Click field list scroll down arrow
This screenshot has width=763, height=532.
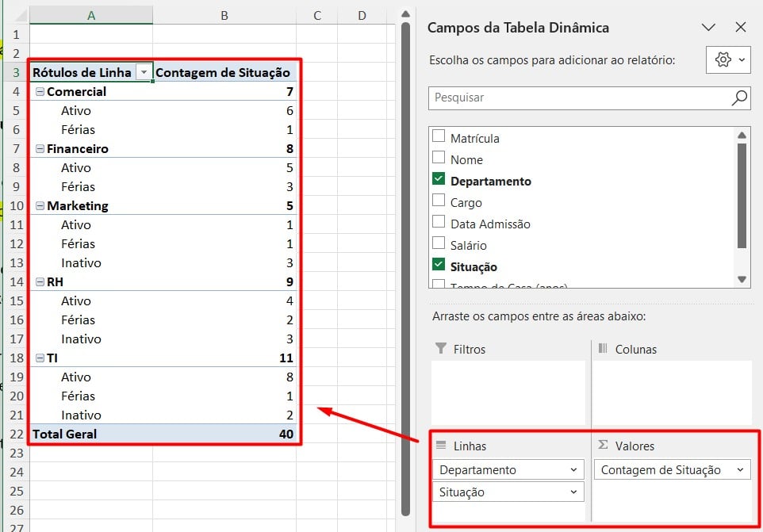[x=742, y=279]
